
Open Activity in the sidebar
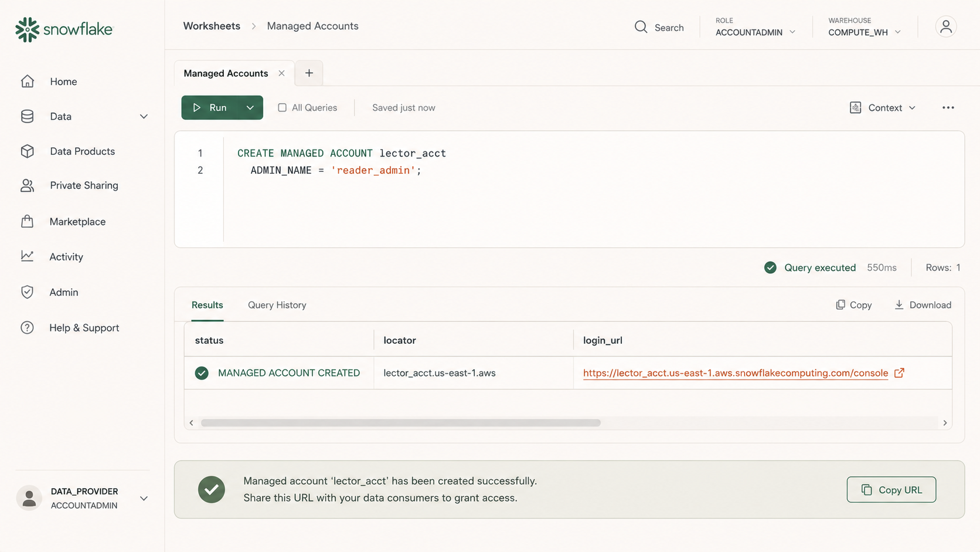(x=66, y=257)
